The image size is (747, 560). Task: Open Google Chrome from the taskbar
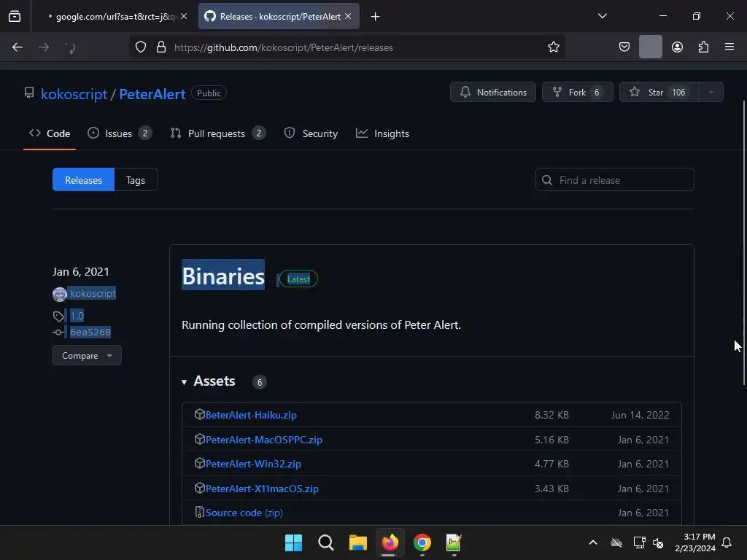422,542
